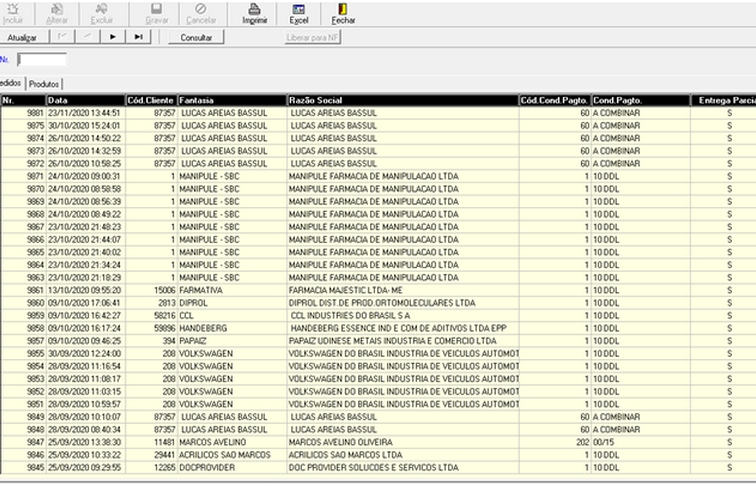Select payment code 202 cell
Viewport: 756px width, 486px height.
coord(555,442)
